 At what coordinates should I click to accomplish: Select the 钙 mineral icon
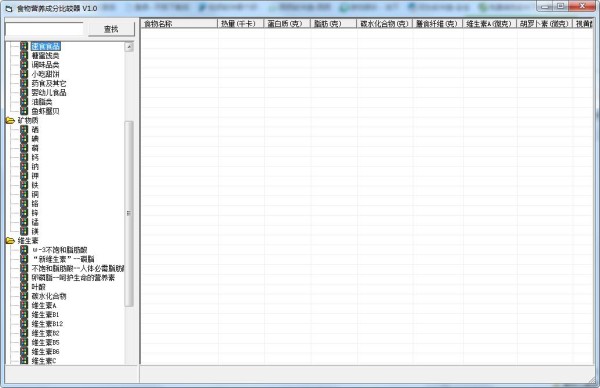[x=24, y=157]
